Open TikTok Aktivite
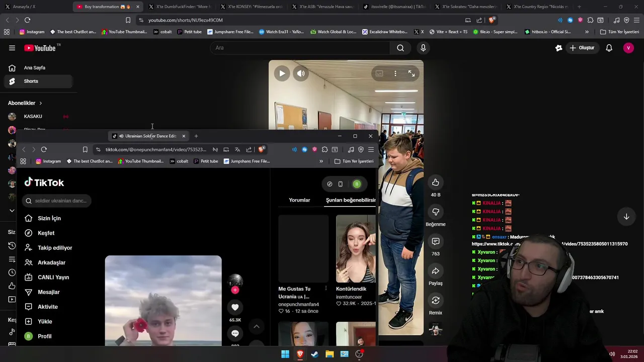This screenshot has height=362, width=644. 48,307
